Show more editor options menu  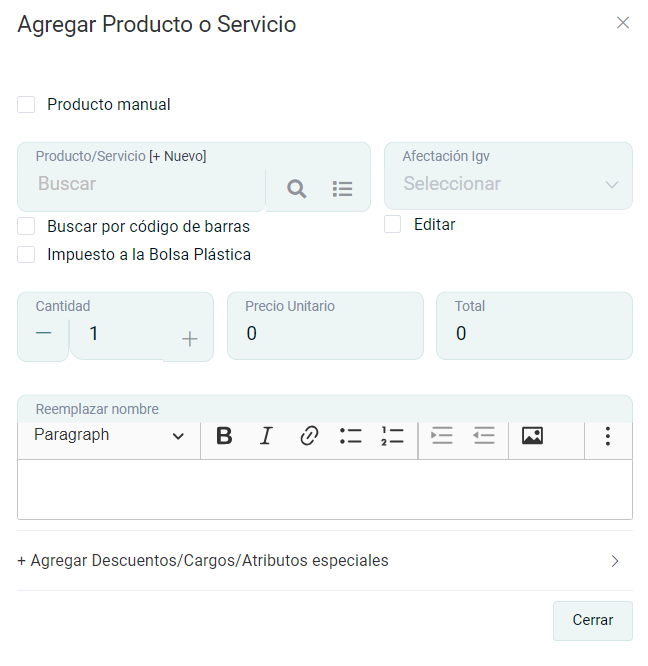607,436
